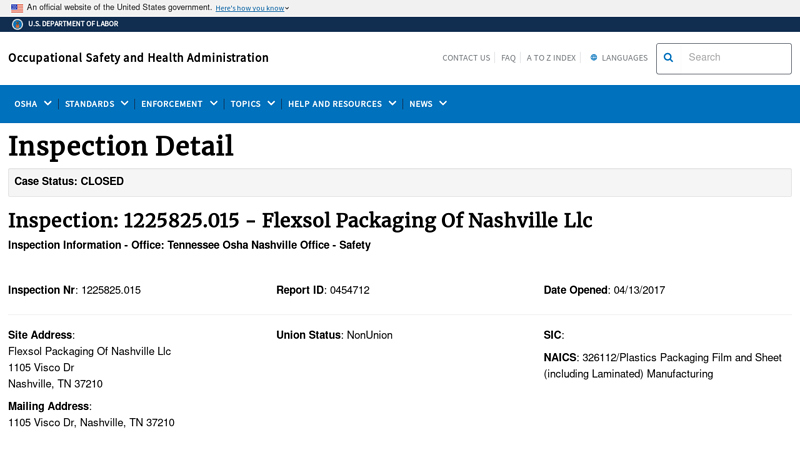The height and width of the screenshot is (450, 800).
Task: Click the Occupational Safety and Health Administration title
Action: 138,58
